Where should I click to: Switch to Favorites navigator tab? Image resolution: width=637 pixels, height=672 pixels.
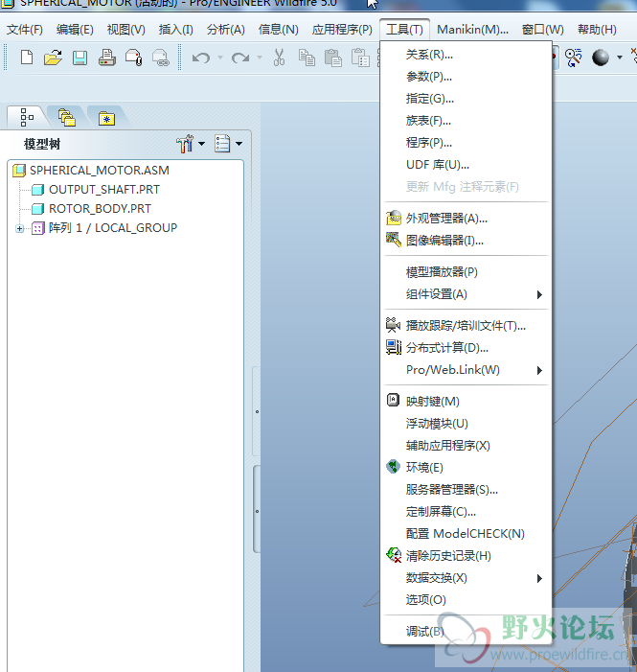click(106, 118)
